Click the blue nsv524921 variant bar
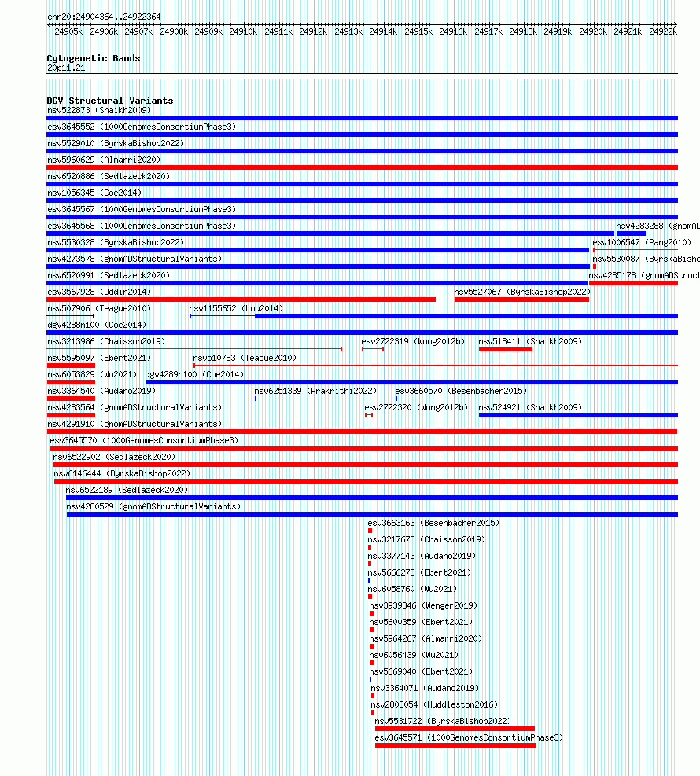This screenshot has height=776, width=700. coord(578,414)
